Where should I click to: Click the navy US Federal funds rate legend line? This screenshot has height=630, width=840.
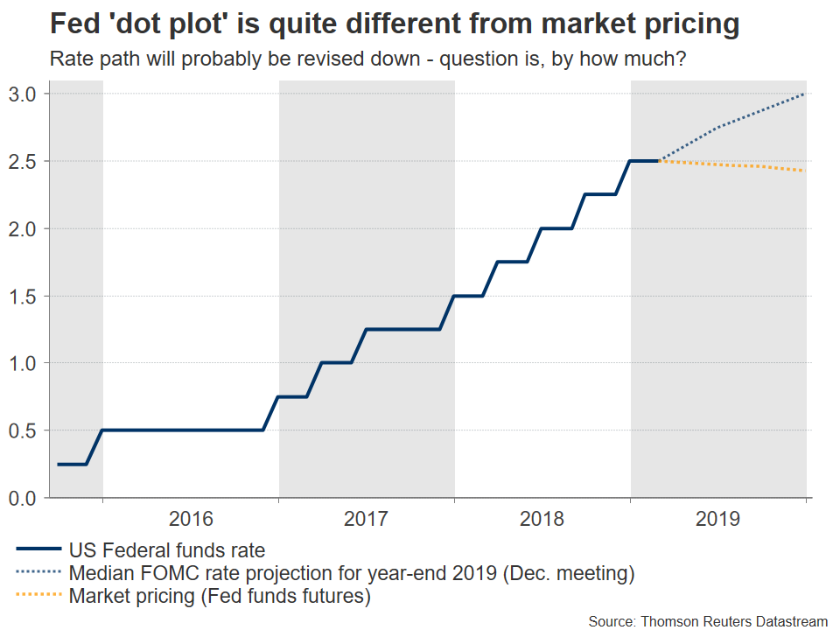(x=38, y=550)
